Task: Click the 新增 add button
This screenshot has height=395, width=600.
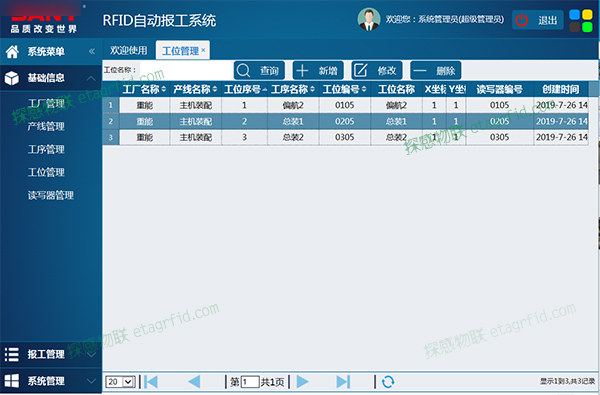Action: click(x=318, y=70)
